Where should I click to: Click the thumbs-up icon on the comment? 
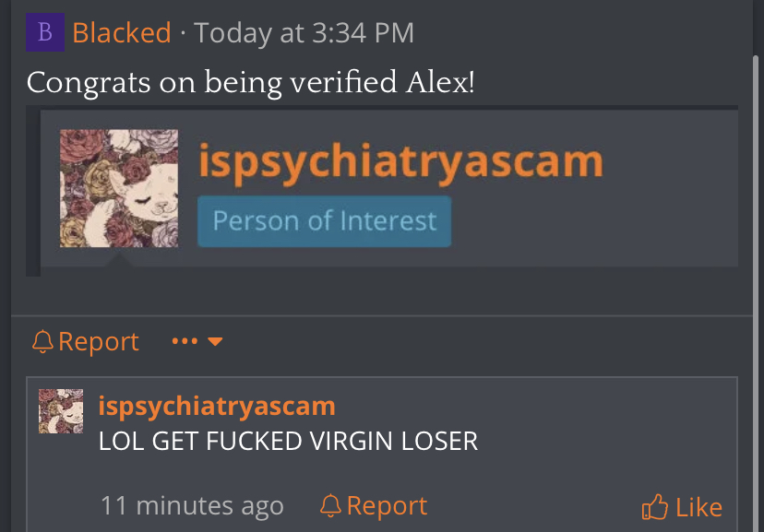654,507
